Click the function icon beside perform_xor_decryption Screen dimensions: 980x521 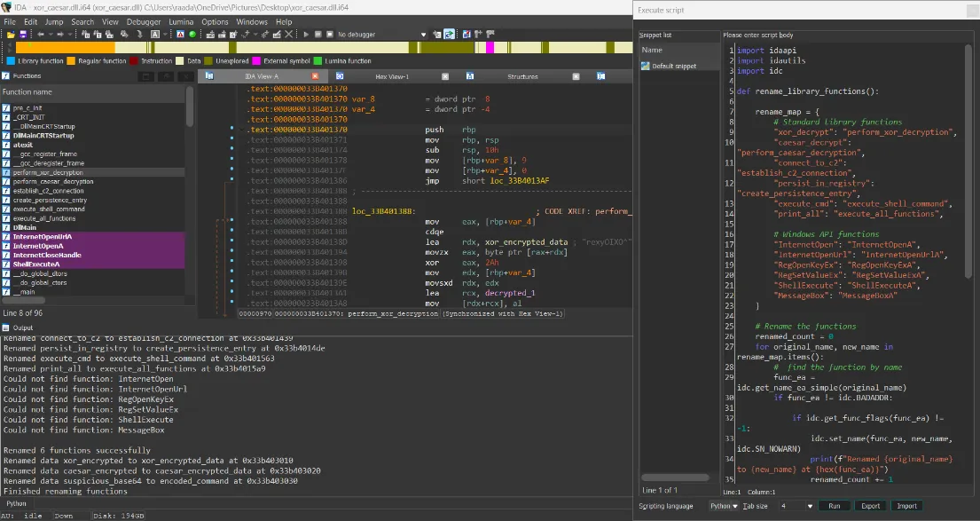point(6,172)
